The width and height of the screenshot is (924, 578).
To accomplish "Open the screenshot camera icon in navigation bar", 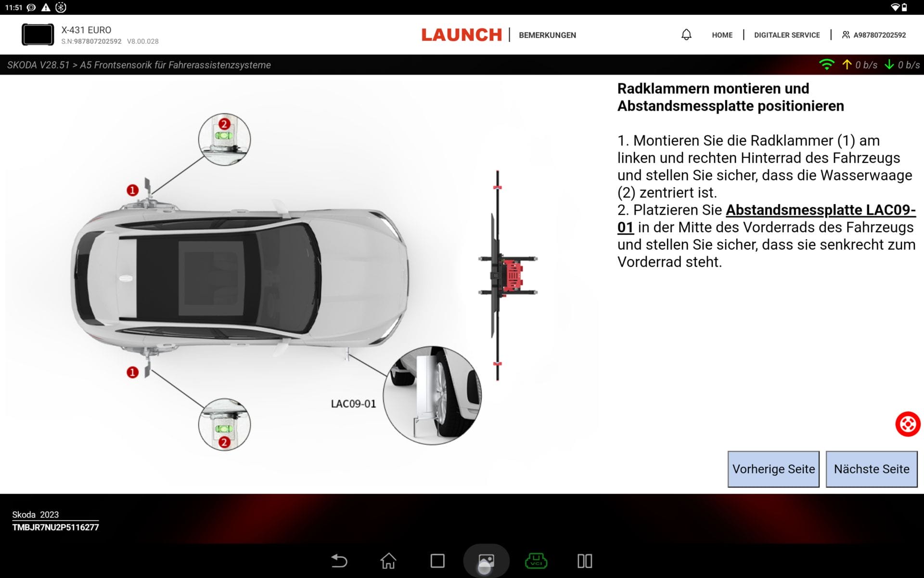I will click(x=486, y=561).
